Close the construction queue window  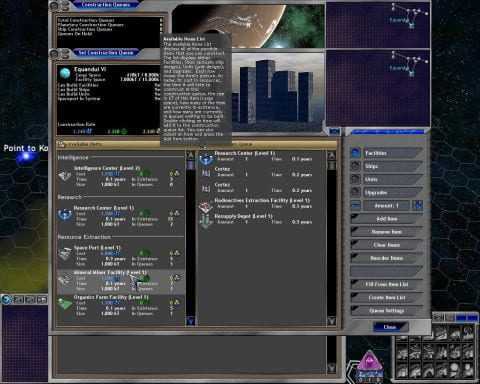click(x=390, y=327)
